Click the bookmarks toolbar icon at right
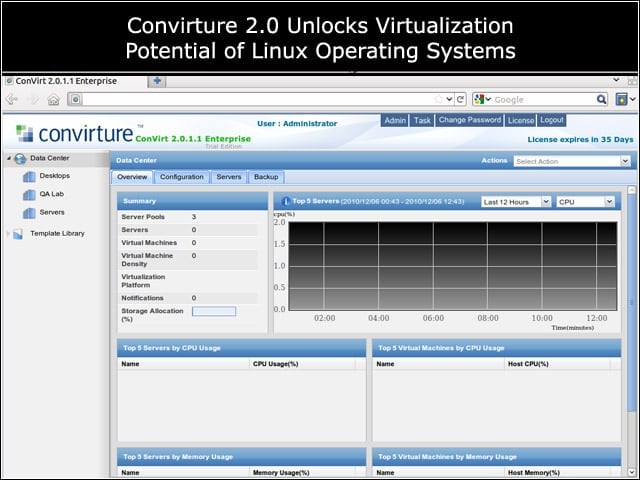640x480 pixels. point(621,99)
